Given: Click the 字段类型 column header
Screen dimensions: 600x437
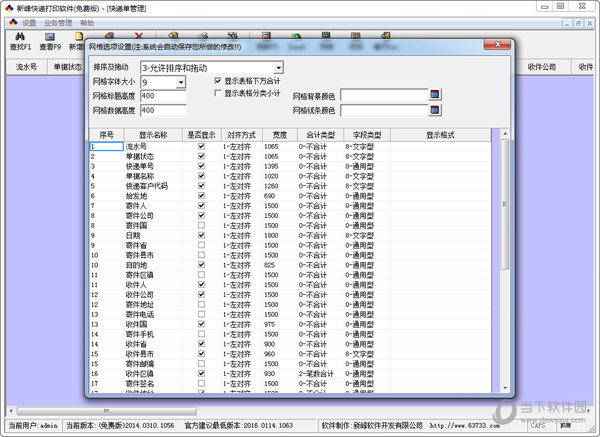Looking at the screenshot, I should (367, 135).
